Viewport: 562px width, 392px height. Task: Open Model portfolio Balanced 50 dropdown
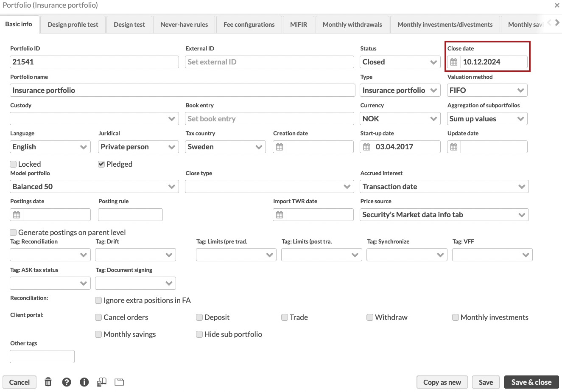coord(94,187)
